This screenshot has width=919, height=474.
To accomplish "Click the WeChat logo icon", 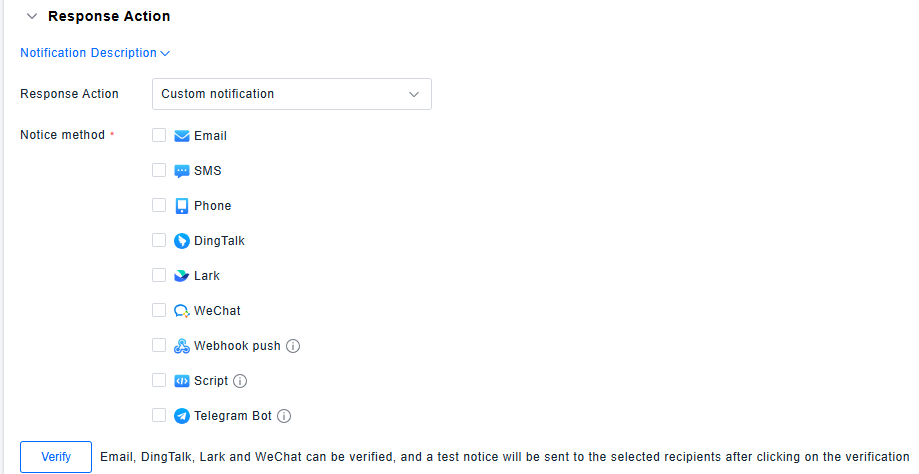I will [x=182, y=311].
